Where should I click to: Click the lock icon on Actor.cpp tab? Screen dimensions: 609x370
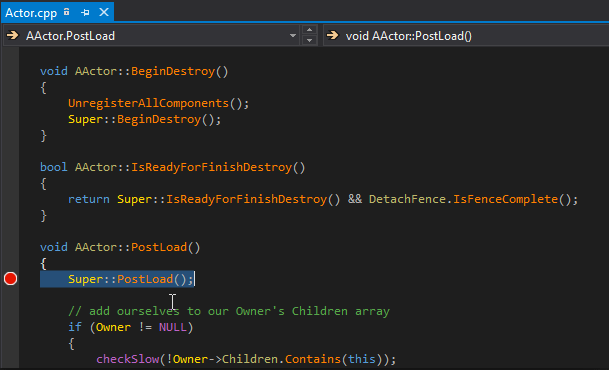click(67, 12)
